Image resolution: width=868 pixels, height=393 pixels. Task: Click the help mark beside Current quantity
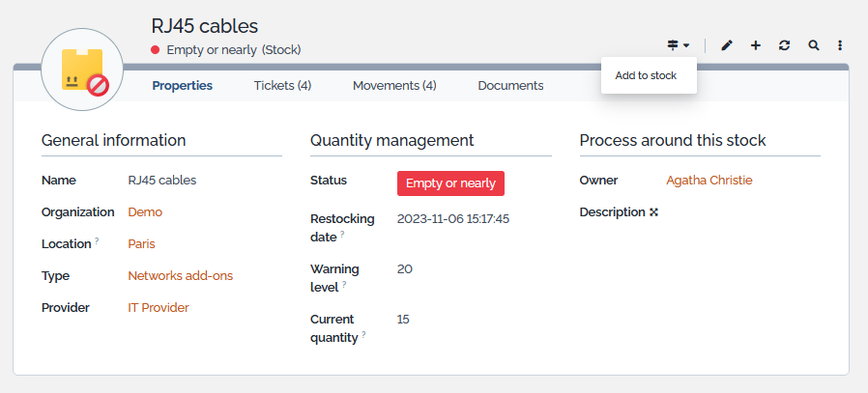point(363,334)
